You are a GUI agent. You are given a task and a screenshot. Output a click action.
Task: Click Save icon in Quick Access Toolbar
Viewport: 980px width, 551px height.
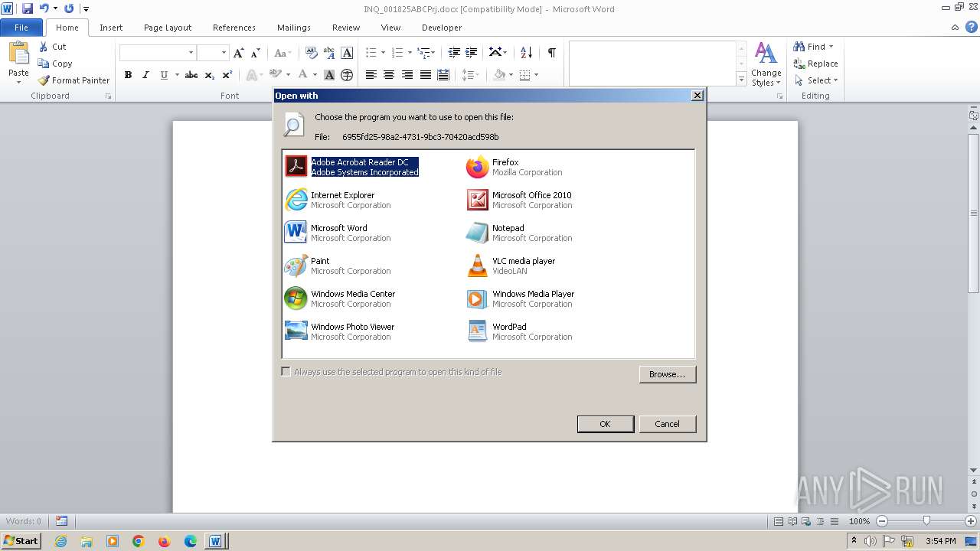28,8
